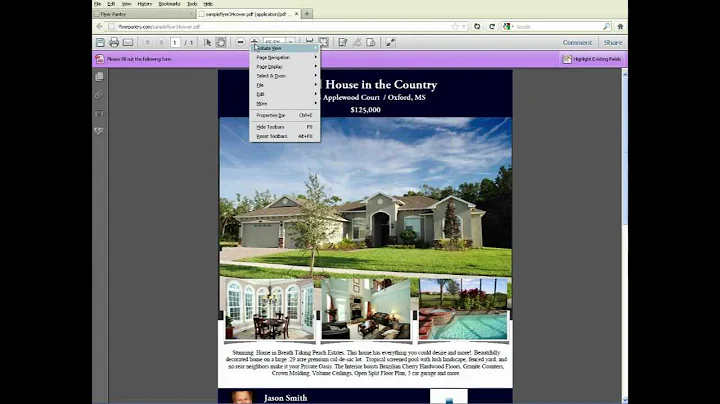Click the Add sticky note icon
Screen dimensions: 720x404
(343, 42)
